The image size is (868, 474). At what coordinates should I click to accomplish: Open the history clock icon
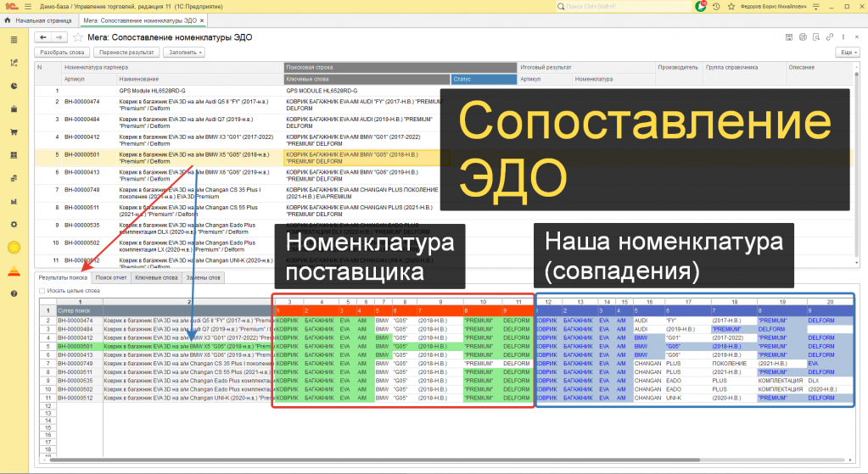716,7
